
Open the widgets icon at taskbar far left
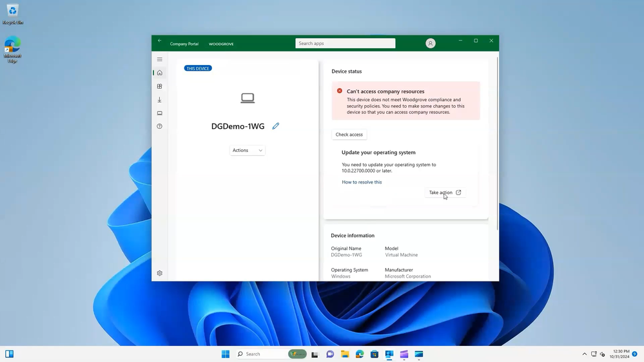point(10,354)
